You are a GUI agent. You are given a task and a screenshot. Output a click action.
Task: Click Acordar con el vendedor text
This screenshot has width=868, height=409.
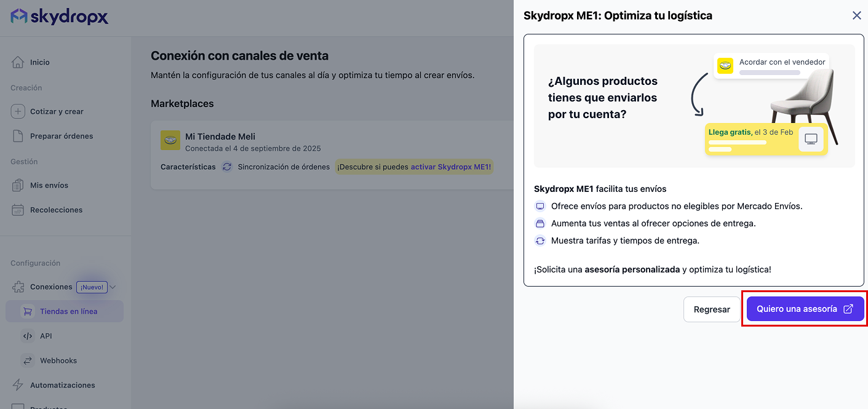(782, 62)
